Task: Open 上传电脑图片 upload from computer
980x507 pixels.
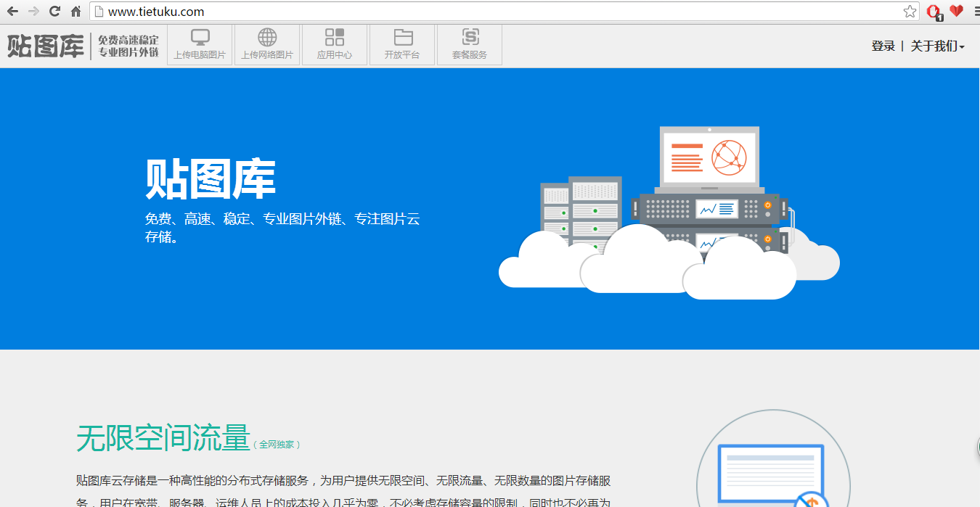Action: coord(200,45)
